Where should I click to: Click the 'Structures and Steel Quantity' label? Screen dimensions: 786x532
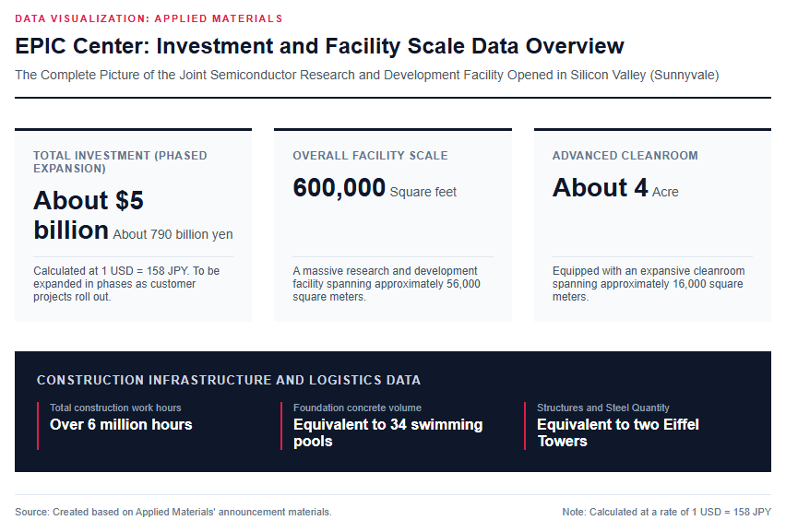[603, 408]
